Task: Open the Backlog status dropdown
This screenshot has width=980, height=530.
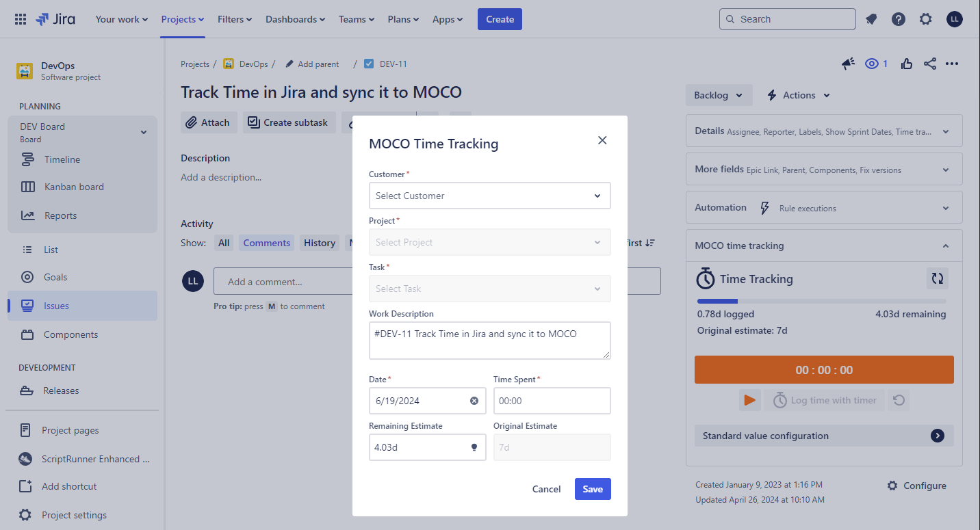Action: pos(719,95)
